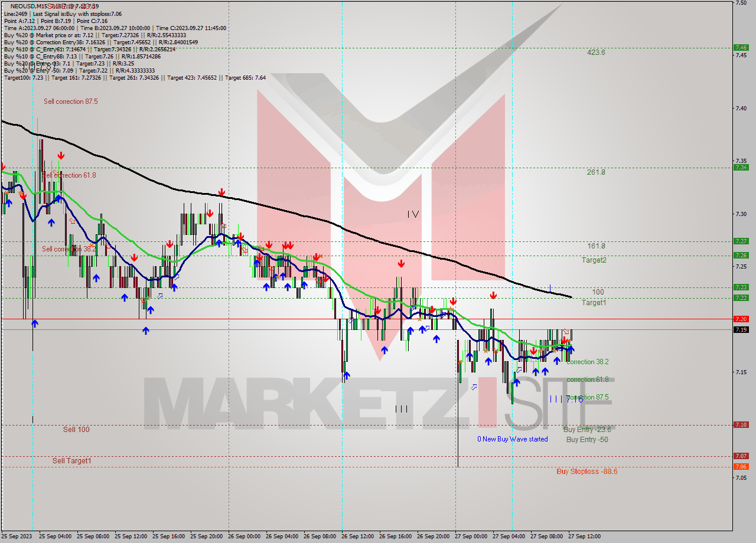Click the '100' level label above Target1
Screen dimensions: 756x543
click(x=598, y=292)
